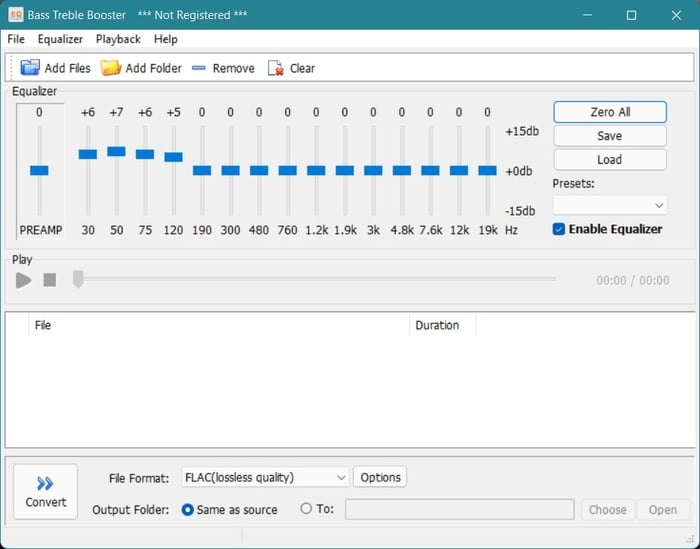Click the 12k band slider handle
700x549 pixels.
click(x=459, y=171)
